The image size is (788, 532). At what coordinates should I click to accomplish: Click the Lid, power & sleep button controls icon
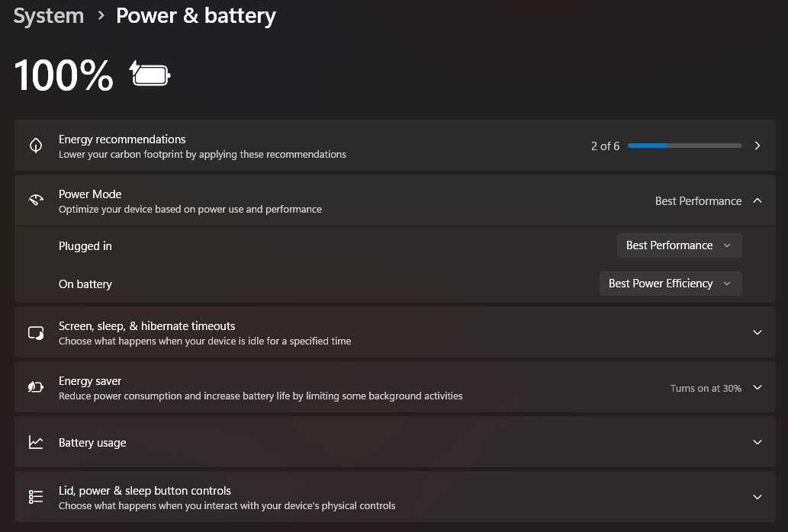tap(36, 496)
